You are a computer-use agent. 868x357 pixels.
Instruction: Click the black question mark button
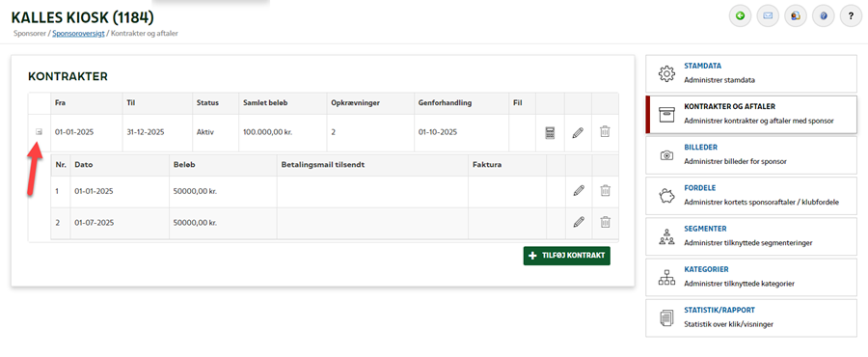click(x=851, y=16)
